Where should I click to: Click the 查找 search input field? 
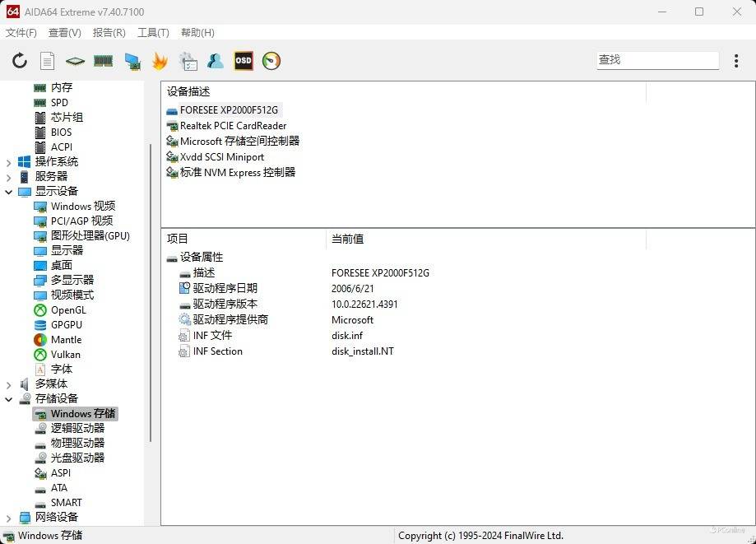[657, 60]
